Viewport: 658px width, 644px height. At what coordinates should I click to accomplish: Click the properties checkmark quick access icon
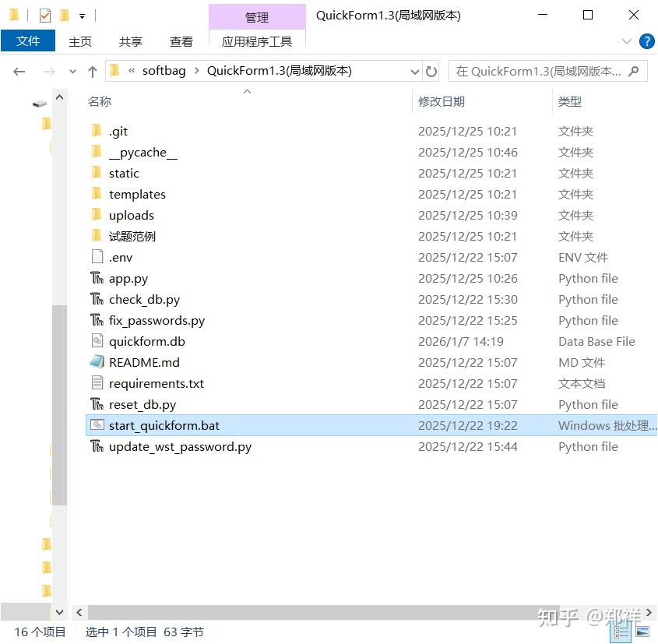[x=45, y=16]
